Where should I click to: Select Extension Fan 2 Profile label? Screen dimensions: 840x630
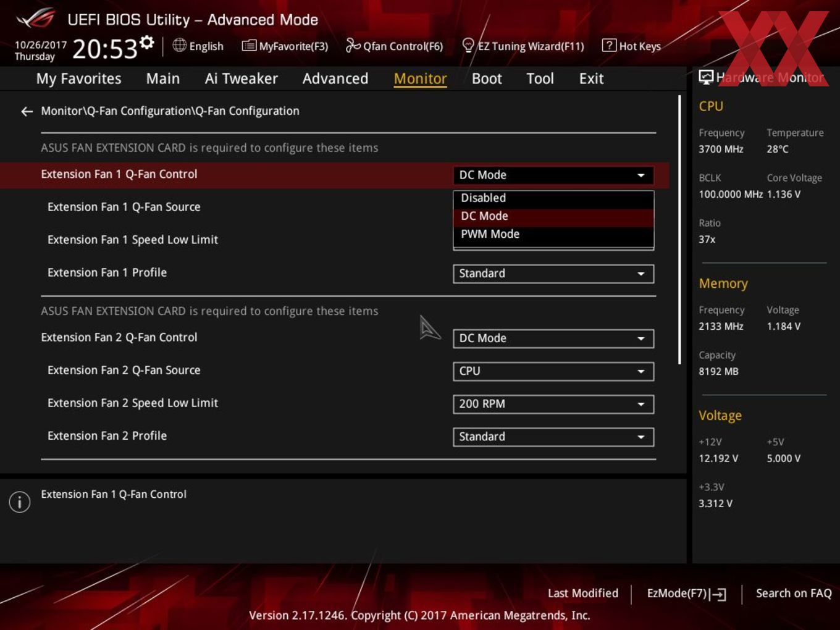click(107, 435)
